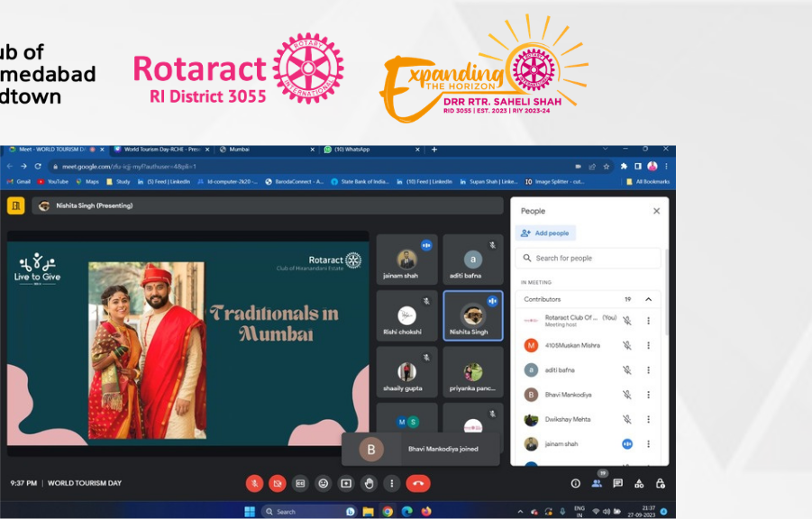Image resolution: width=812 pixels, height=519 pixels.
Task: Open File Explorer from taskbar
Action: [x=369, y=512]
